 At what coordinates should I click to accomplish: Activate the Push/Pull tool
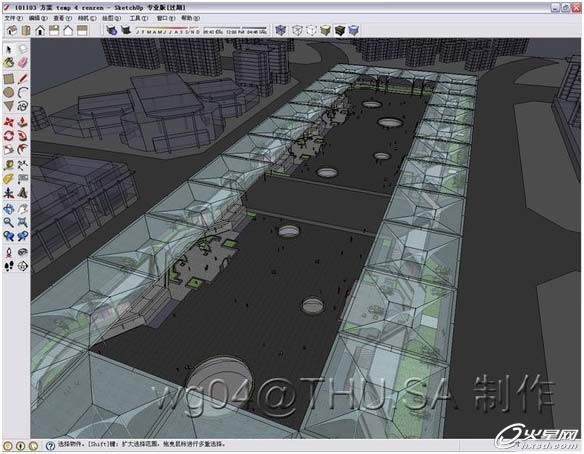[23, 122]
